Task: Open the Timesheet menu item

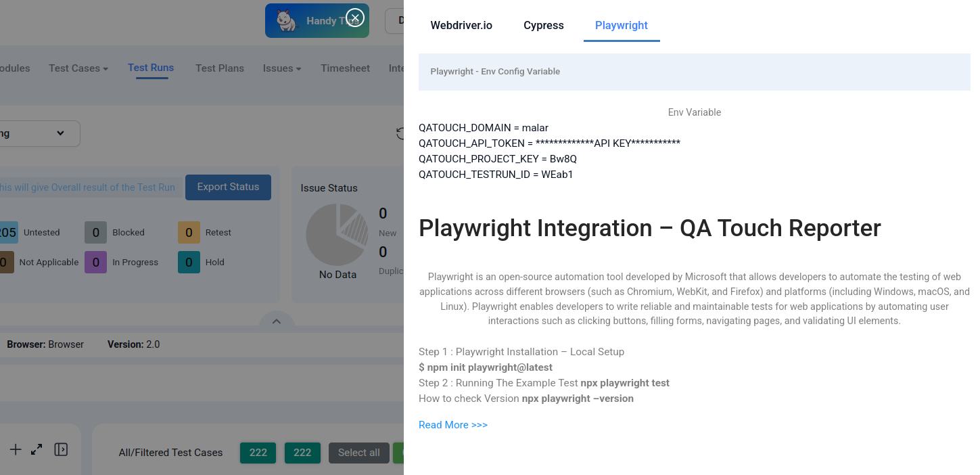Action: 345,68
